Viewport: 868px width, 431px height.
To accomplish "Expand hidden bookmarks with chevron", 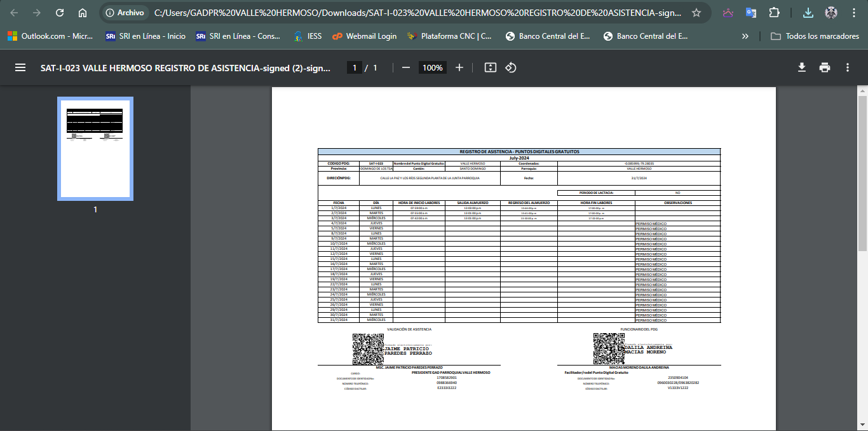I will point(745,36).
